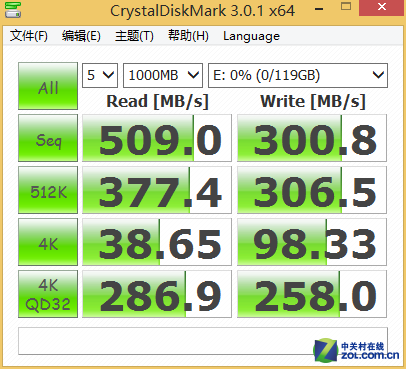The width and height of the screenshot is (406, 369).
Task: Click the CrystalDiskMark app icon in title bar
Action: (x=13, y=9)
